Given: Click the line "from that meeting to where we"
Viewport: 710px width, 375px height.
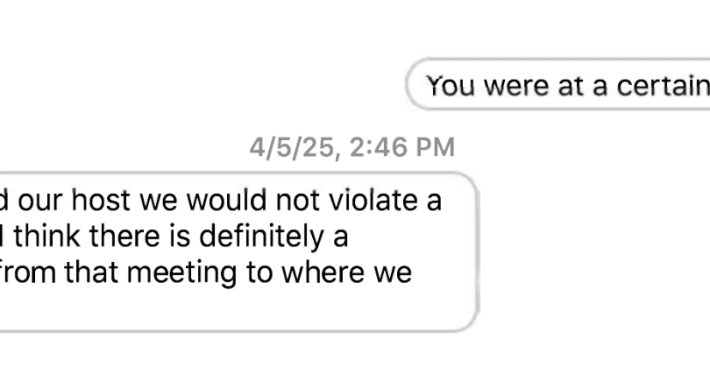Looking at the screenshot, I should tap(205, 273).
